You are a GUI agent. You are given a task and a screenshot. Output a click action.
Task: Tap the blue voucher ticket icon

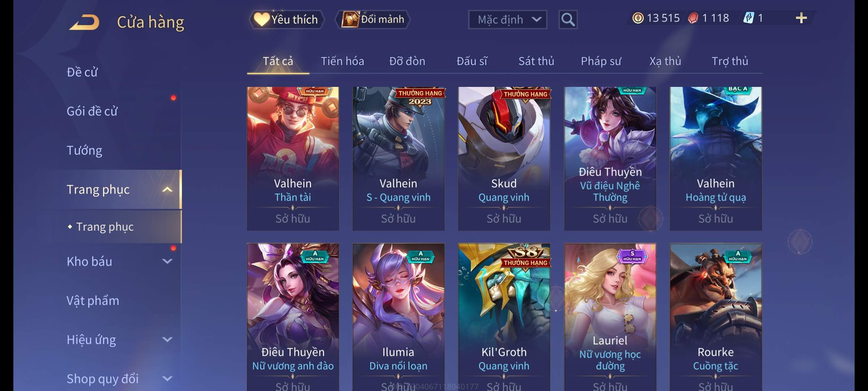pyautogui.click(x=748, y=18)
